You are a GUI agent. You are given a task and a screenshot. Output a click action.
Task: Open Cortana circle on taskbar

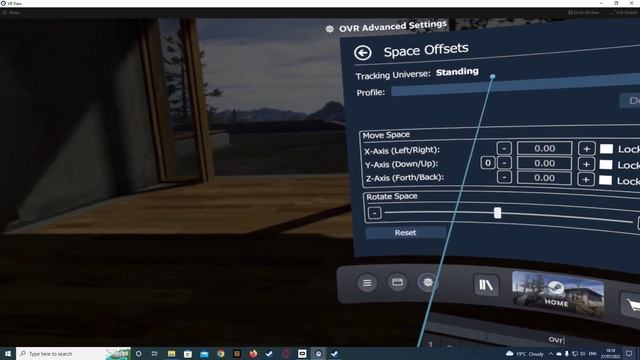click(x=138, y=353)
